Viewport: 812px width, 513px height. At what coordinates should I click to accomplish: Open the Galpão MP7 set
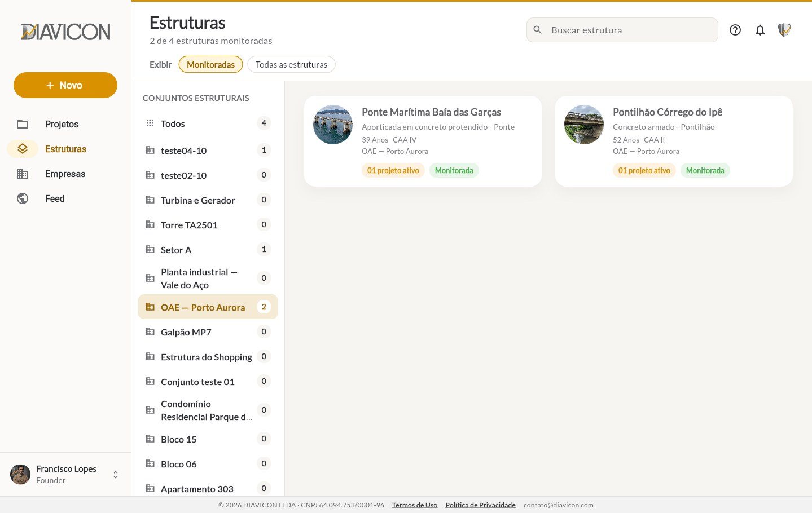point(208,332)
